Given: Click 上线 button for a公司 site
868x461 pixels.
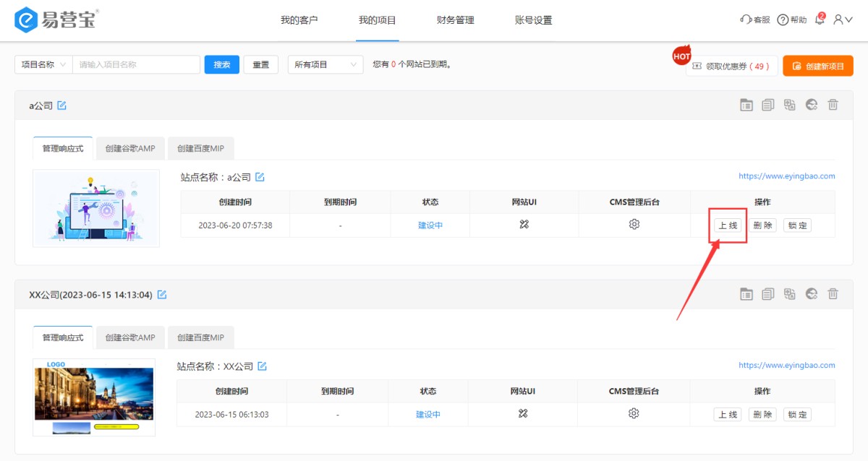Looking at the screenshot, I should coord(728,225).
